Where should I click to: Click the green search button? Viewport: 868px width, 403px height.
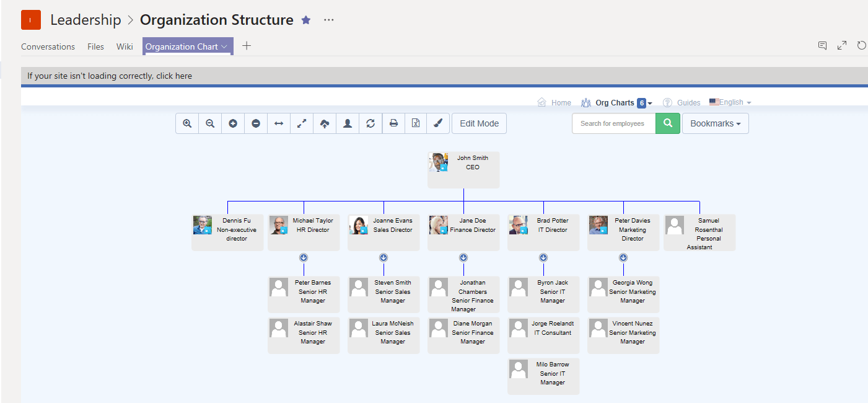coord(668,123)
